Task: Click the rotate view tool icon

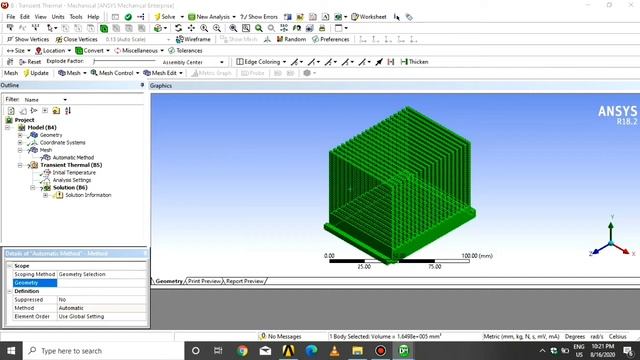Action: (178, 28)
